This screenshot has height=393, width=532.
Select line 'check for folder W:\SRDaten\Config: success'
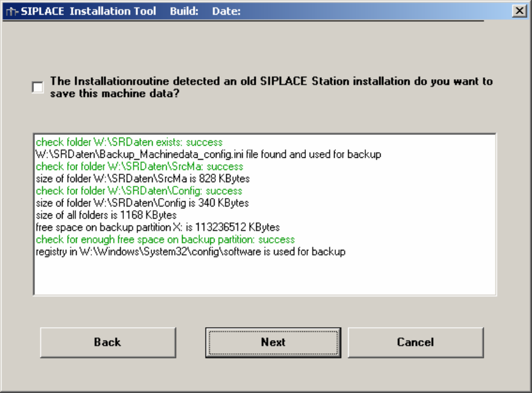(139, 190)
